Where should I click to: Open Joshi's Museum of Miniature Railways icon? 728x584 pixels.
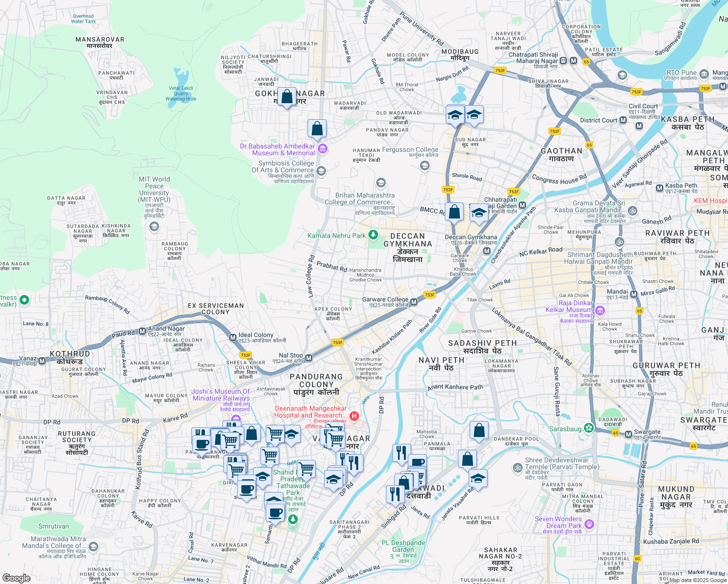(x=236, y=419)
